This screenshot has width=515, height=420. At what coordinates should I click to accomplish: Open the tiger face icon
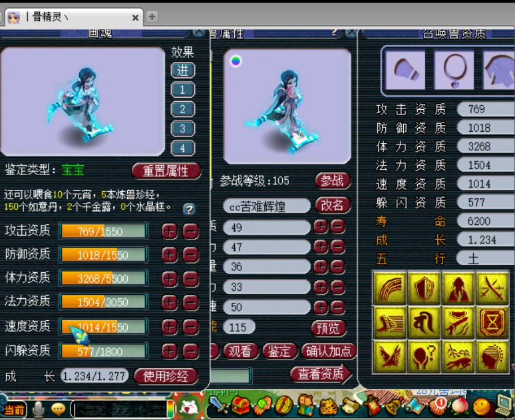pyautogui.click(x=328, y=406)
